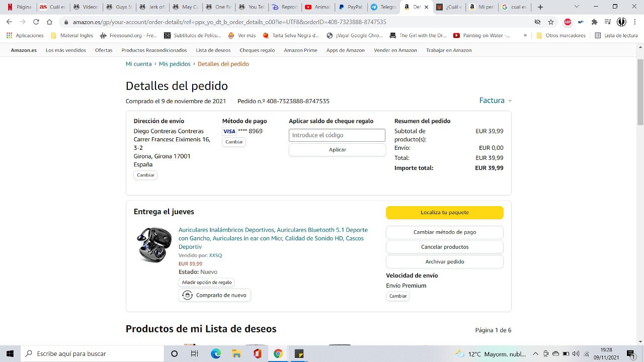This screenshot has height=362, width=644.
Task: Reload the page with browser refresh icon
Action: tap(36, 22)
